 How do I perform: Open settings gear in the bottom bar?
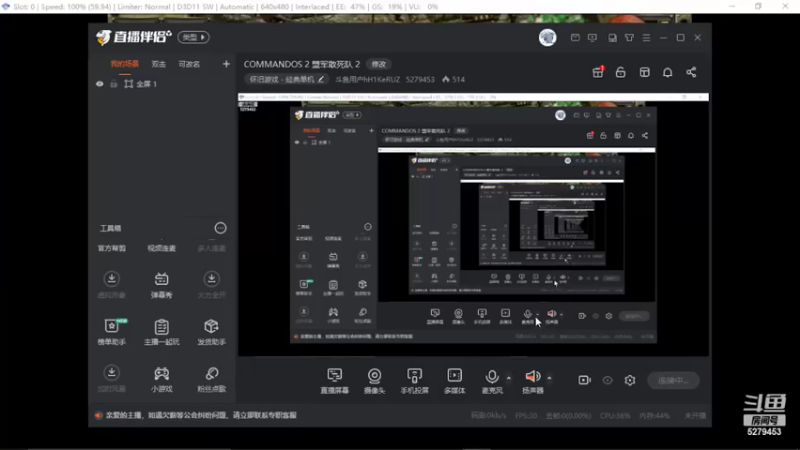tap(630, 380)
